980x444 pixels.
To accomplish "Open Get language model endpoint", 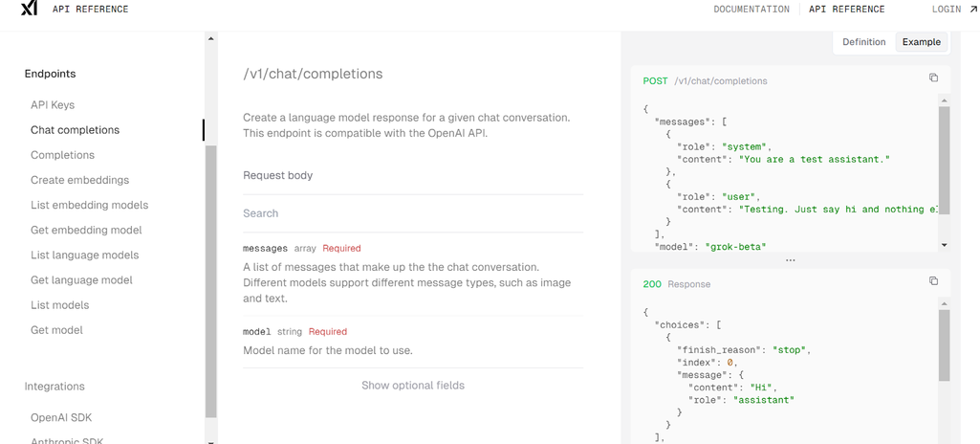I will point(81,280).
